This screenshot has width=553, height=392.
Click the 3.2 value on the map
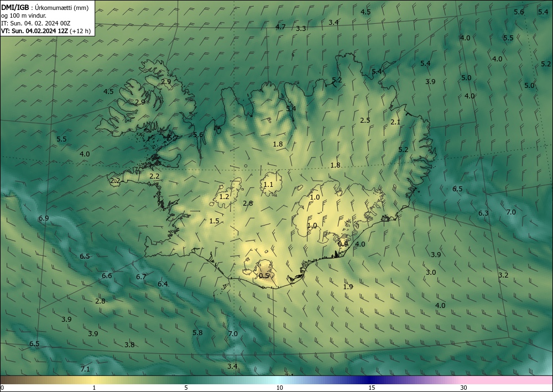(503, 275)
